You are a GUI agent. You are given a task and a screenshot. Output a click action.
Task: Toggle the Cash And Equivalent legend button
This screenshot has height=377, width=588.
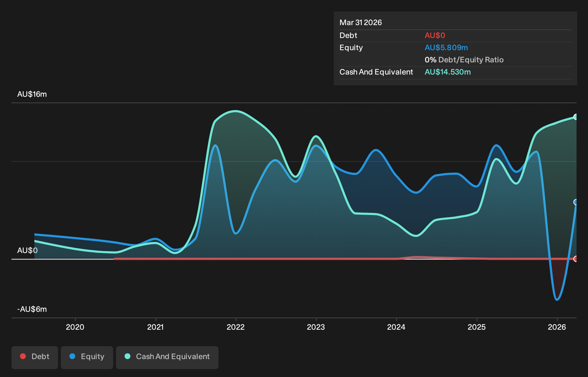click(167, 357)
